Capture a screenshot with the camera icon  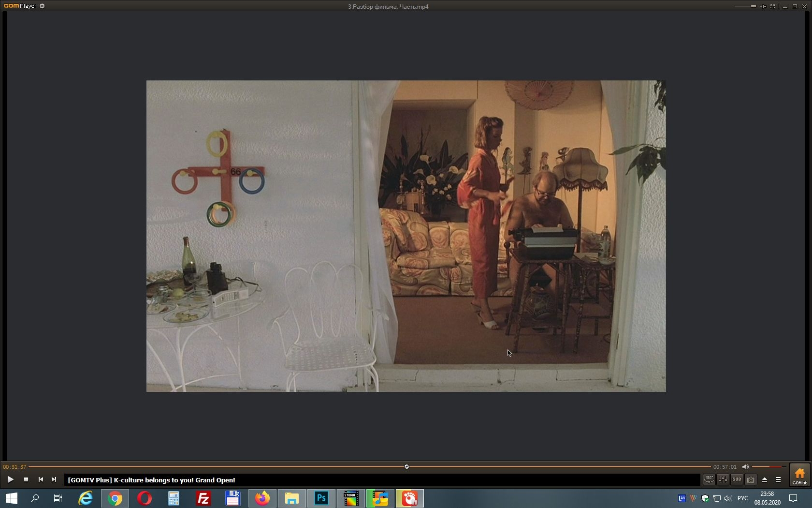[751, 479]
